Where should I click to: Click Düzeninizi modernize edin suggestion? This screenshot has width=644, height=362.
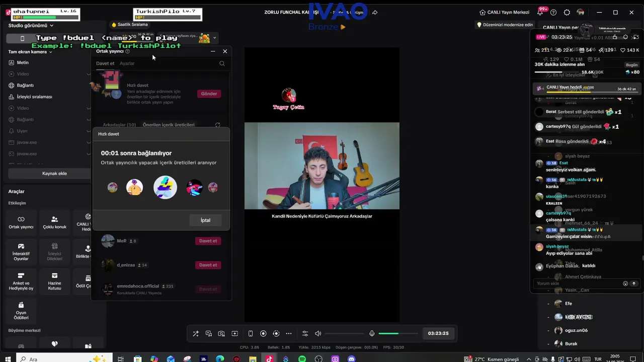coord(505,25)
